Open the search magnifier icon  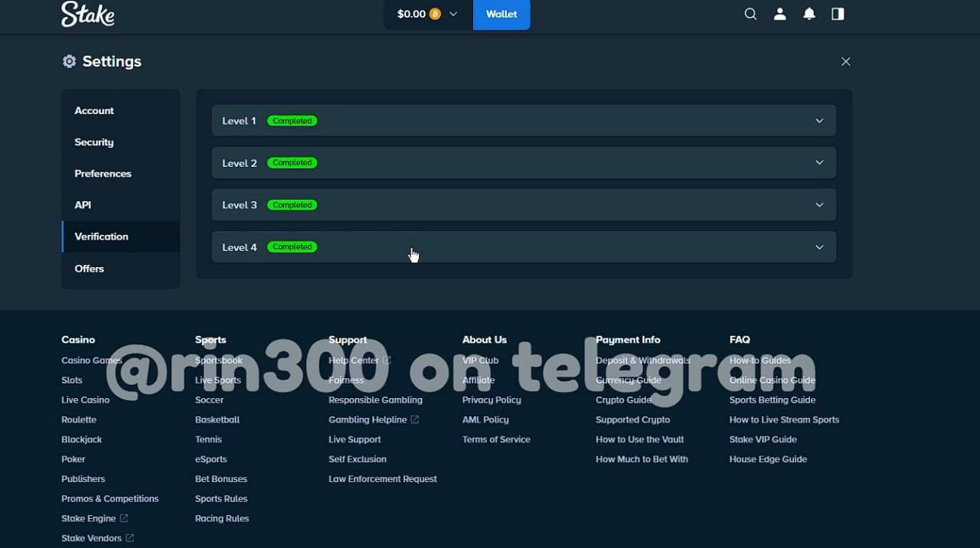pyautogui.click(x=750, y=14)
